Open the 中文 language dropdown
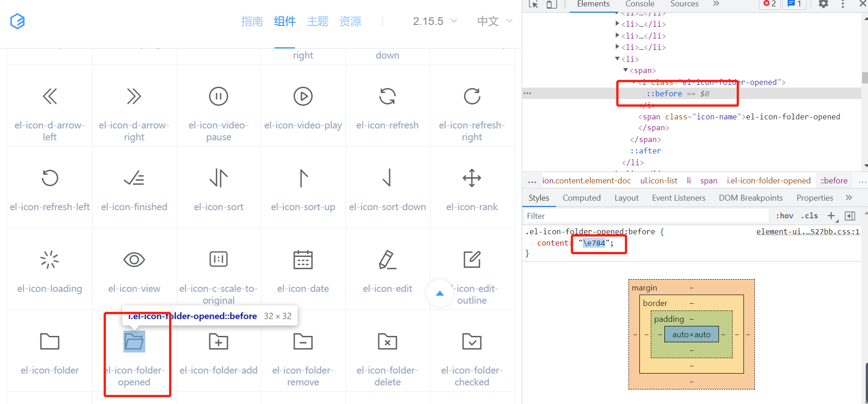The image size is (868, 404). pyautogui.click(x=495, y=21)
